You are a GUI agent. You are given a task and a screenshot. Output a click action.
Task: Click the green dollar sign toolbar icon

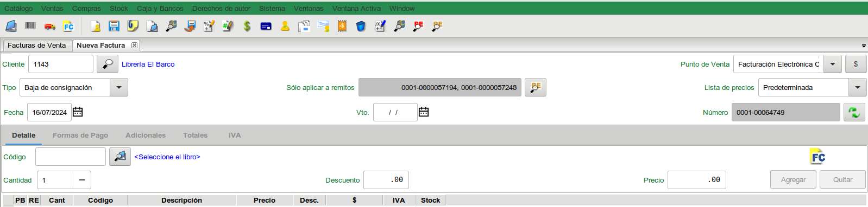click(x=247, y=26)
